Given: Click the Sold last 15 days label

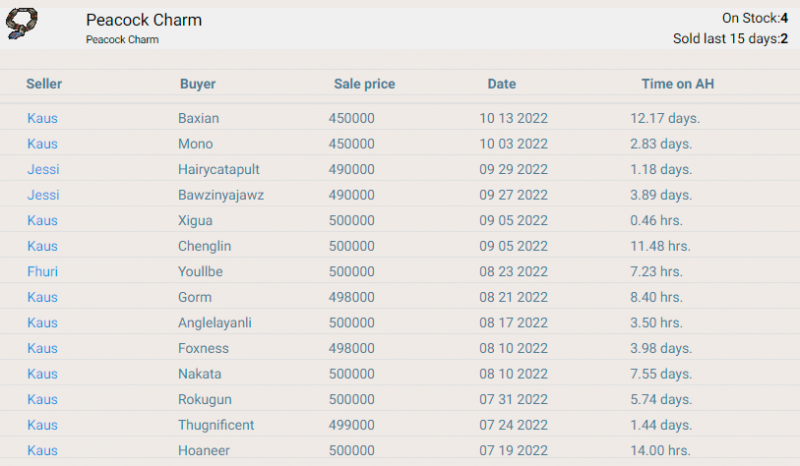Looking at the screenshot, I should coord(730,38).
